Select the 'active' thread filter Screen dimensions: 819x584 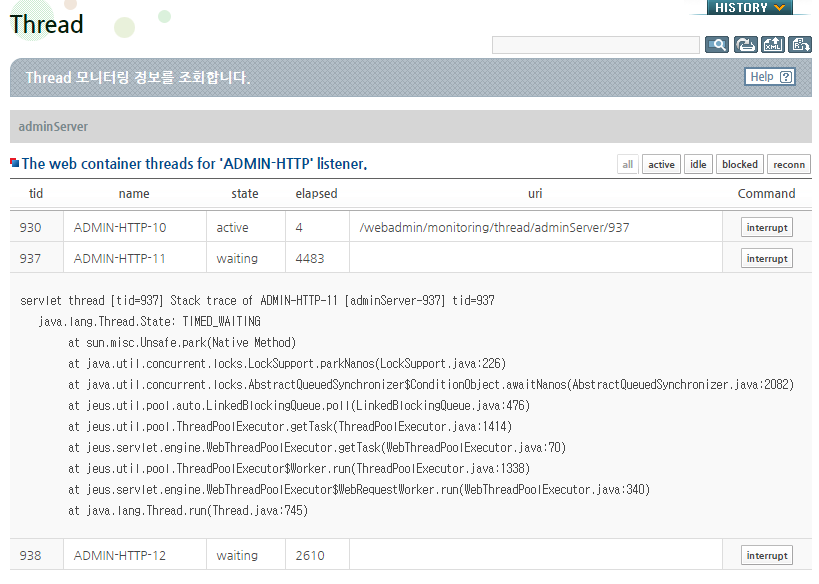[x=661, y=165]
